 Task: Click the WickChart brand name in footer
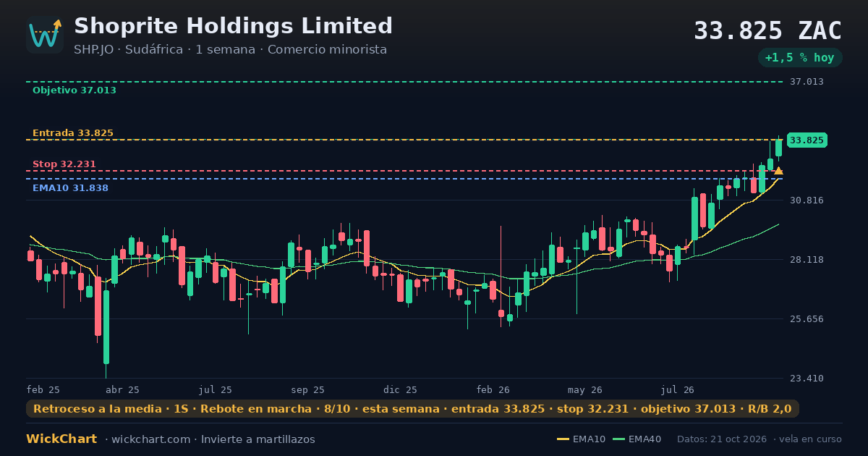[61, 439]
